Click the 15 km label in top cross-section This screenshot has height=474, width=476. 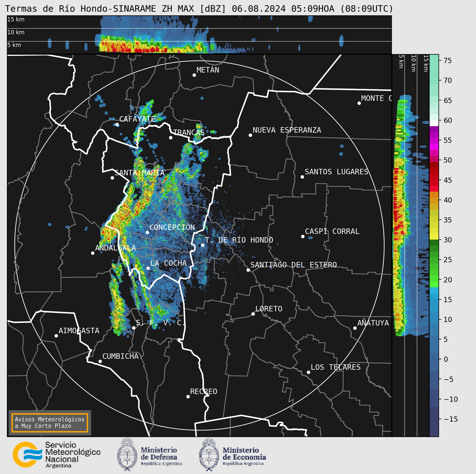click(x=16, y=19)
